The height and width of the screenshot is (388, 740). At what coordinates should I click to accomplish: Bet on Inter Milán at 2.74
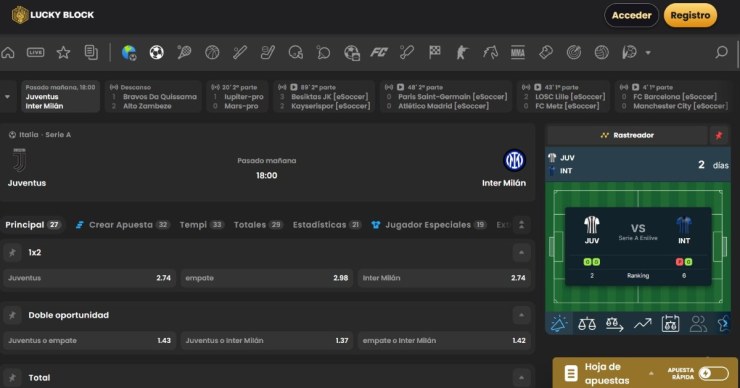coord(444,278)
